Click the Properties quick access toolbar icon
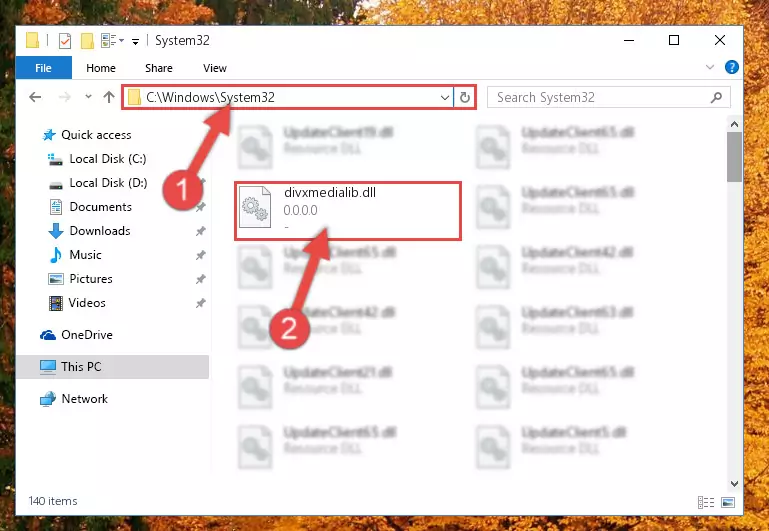Screen dimensions: 769x531 (x=65, y=41)
